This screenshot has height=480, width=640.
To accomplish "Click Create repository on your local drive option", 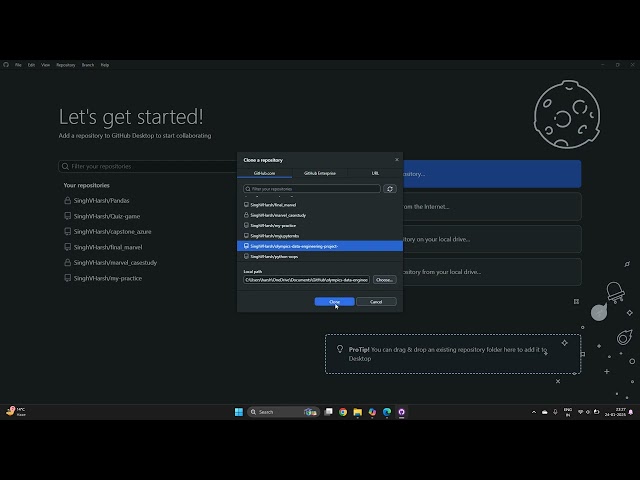I will pos(492,239).
